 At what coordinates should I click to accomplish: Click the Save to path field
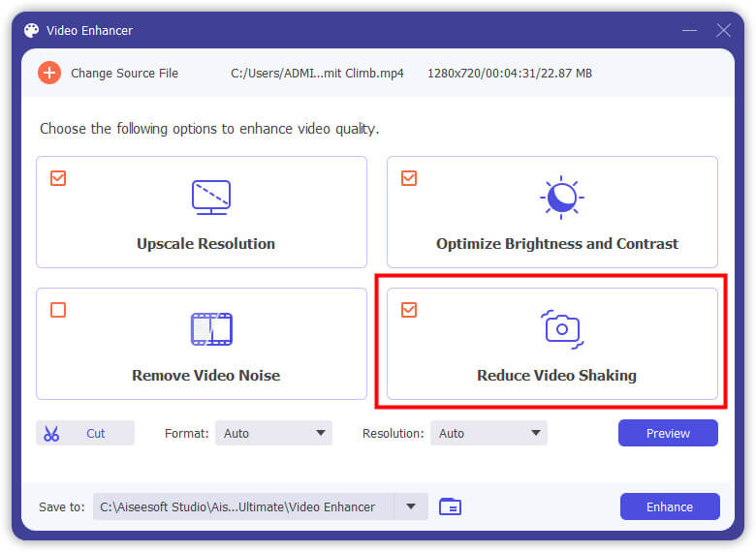(x=242, y=506)
